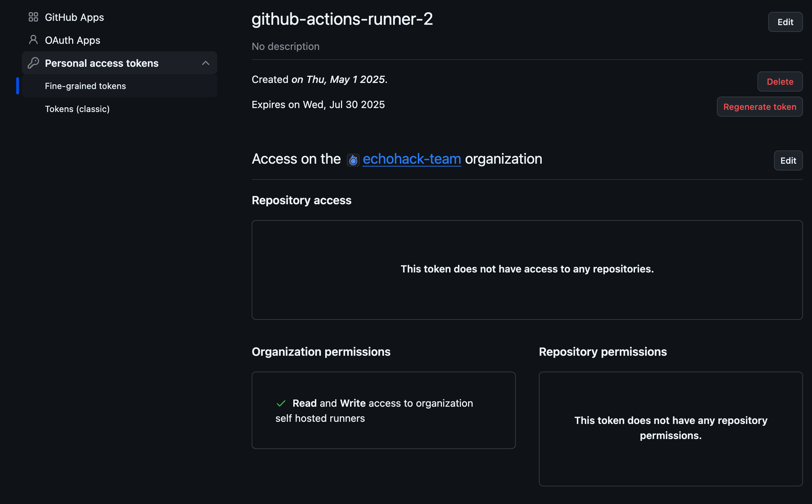812x504 pixels.
Task: Click 'Expires on Wed, Jul 30 2025' text
Action: coord(318,105)
